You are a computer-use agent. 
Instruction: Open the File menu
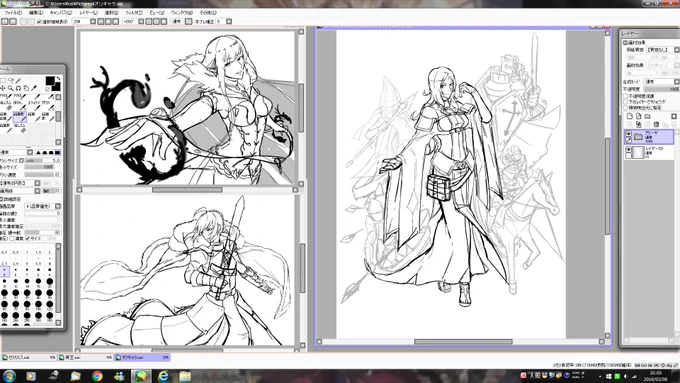click(x=13, y=13)
